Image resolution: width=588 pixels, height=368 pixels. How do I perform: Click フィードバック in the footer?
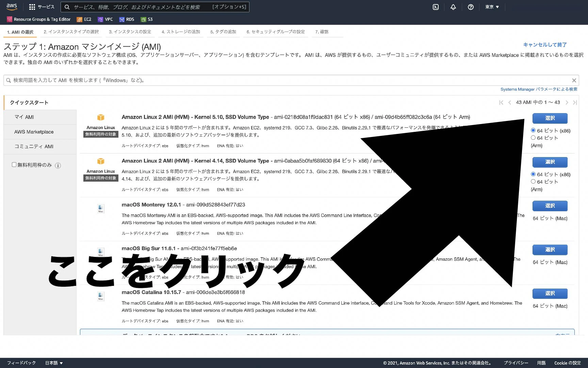click(21, 363)
